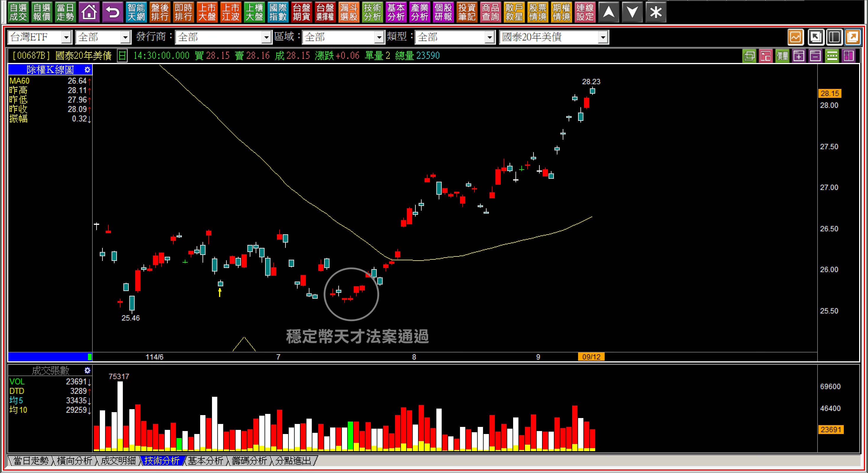Click the purple add-panel plus icon
Viewport: 868px width, 473px height.
(x=799, y=56)
